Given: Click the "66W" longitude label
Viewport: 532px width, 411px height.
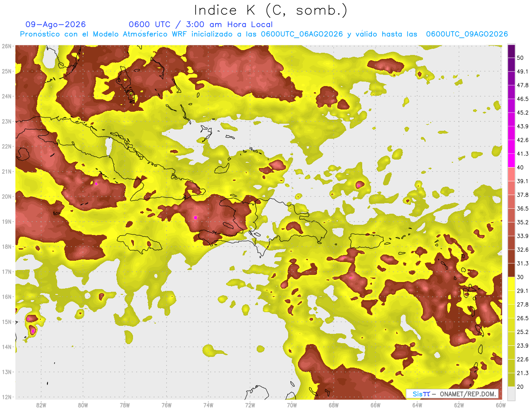Looking at the screenshot, I should [x=376, y=405].
